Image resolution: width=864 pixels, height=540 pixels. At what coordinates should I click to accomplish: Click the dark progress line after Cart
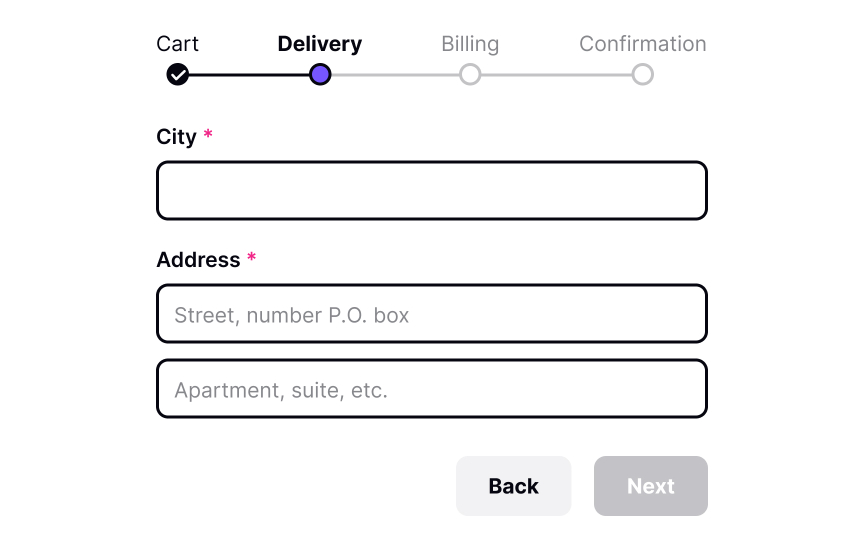(x=249, y=74)
